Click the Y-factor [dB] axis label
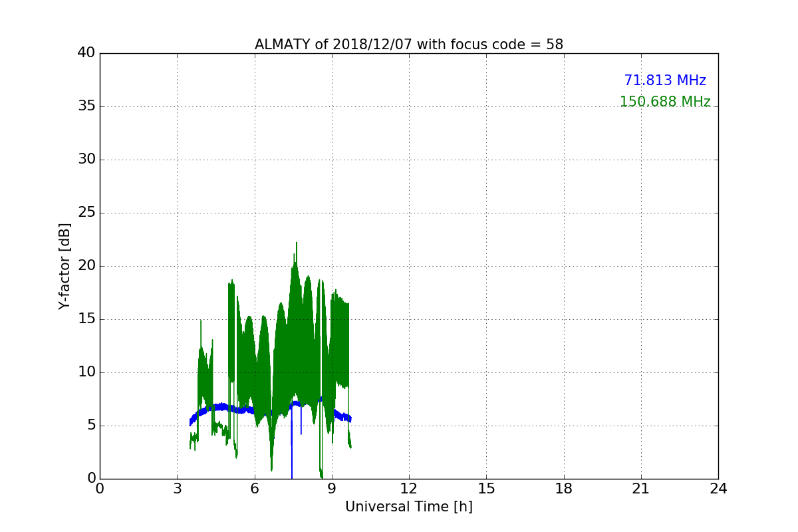This screenshot has width=798, height=532. [x=65, y=266]
